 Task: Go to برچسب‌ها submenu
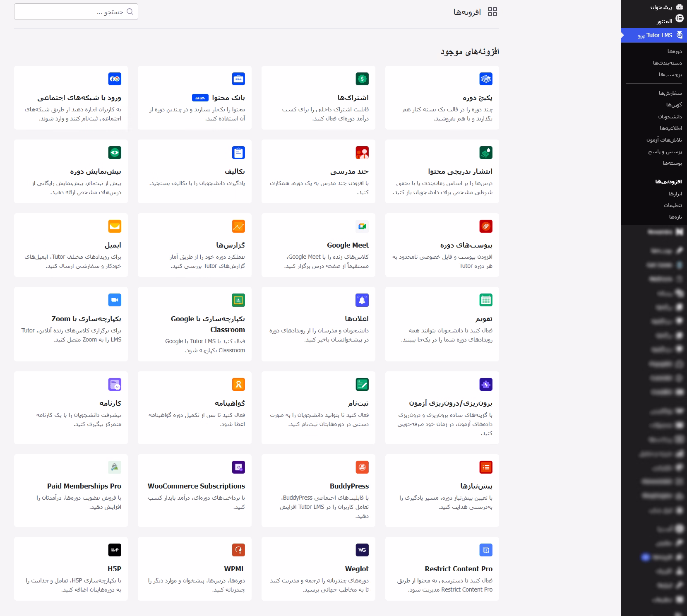click(x=670, y=75)
